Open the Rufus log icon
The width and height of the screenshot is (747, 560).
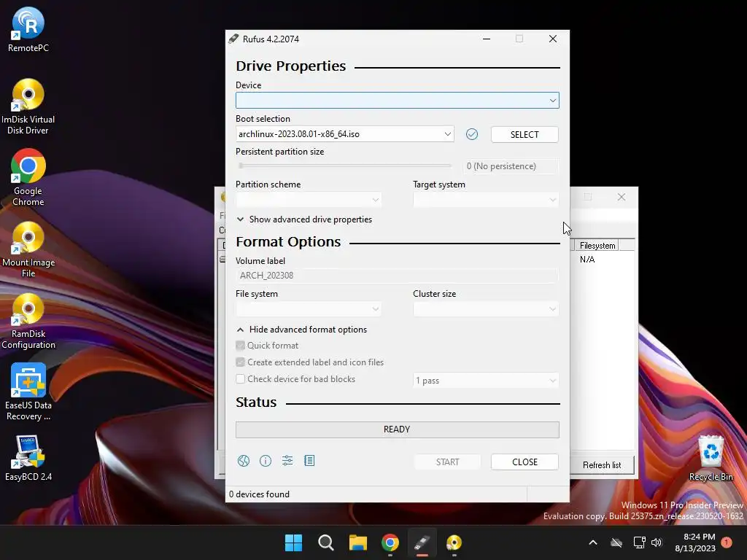point(309,461)
